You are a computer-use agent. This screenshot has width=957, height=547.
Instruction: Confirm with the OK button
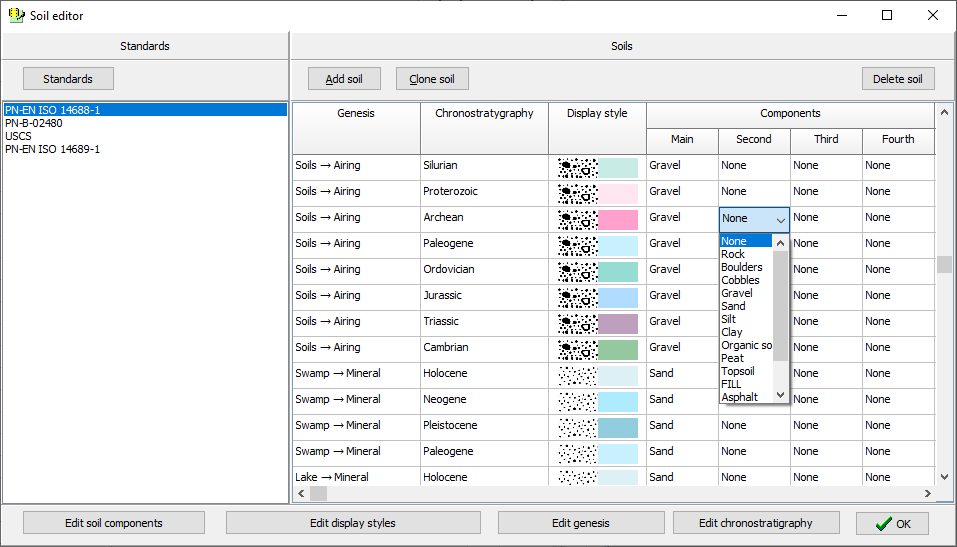(x=892, y=523)
